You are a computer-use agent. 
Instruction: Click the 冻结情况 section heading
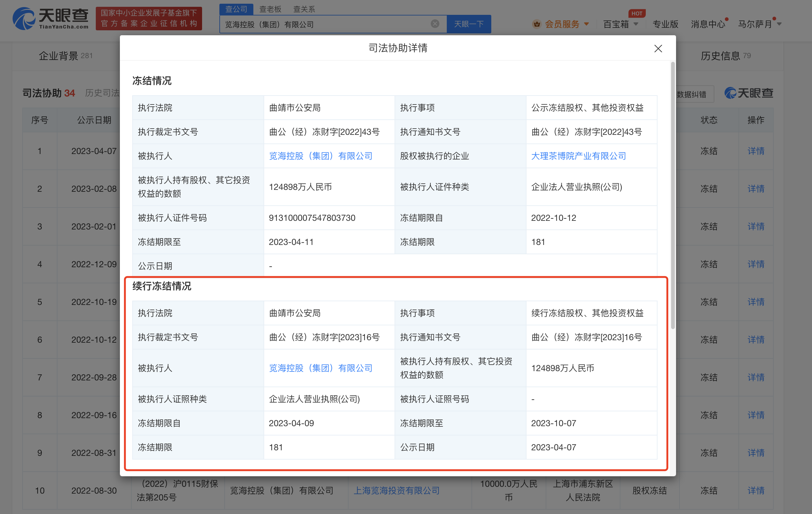tap(152, 81)
